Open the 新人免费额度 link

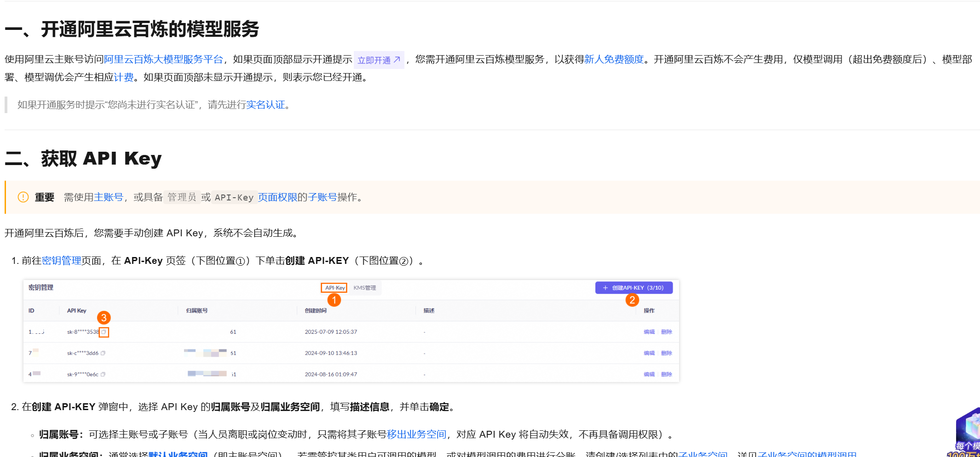[614, 59]
